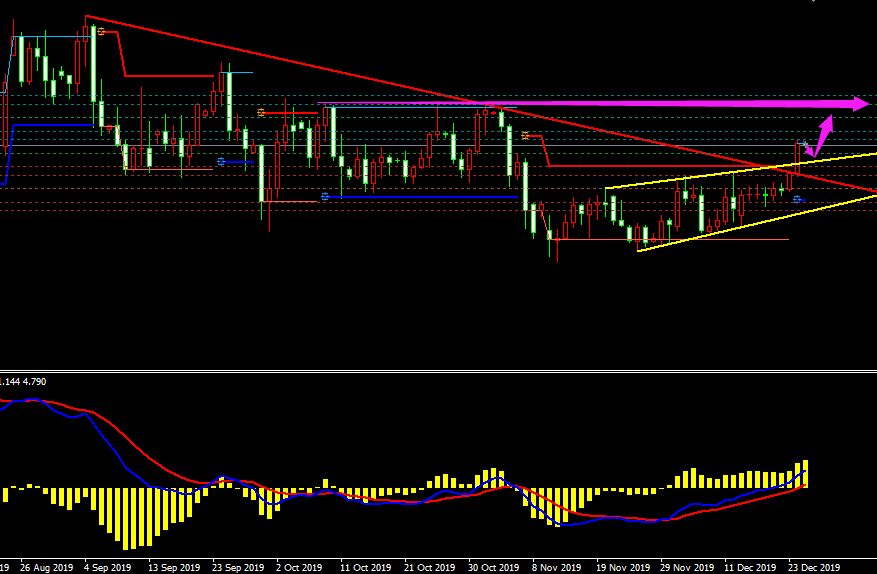Click the orange marker near 8 Nov

(x=525, y=135)
